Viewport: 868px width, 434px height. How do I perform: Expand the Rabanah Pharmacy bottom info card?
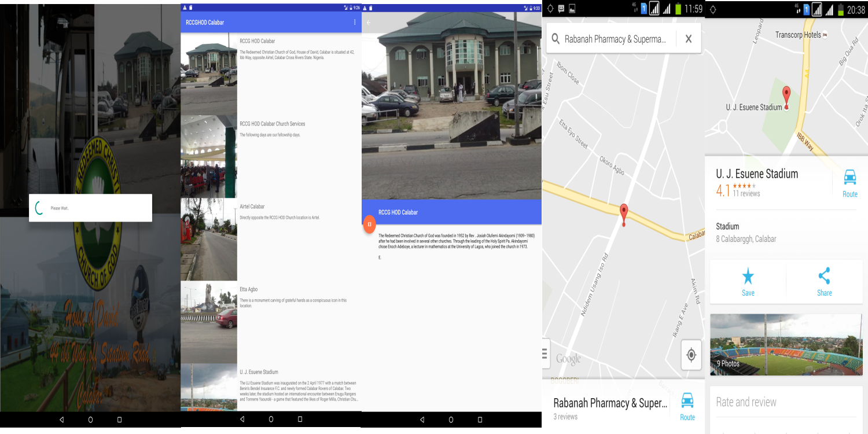pyautogui.click(x=608, y=407)
